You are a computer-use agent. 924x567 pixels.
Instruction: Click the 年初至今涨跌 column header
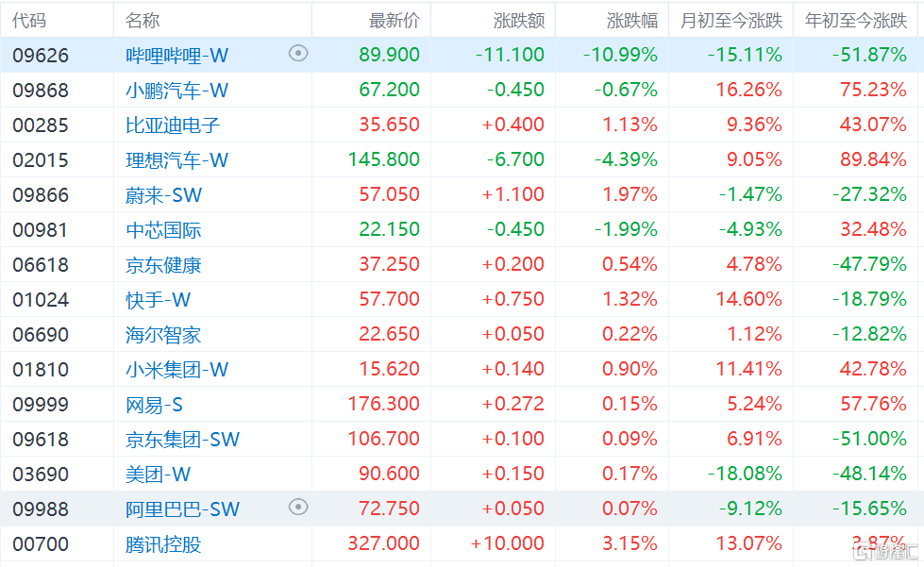[x=856, y=21]
